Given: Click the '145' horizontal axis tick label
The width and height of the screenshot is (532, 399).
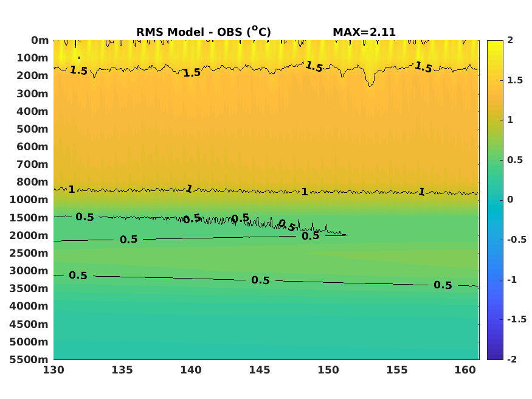Looking at the screenshot, I should 260,370.
